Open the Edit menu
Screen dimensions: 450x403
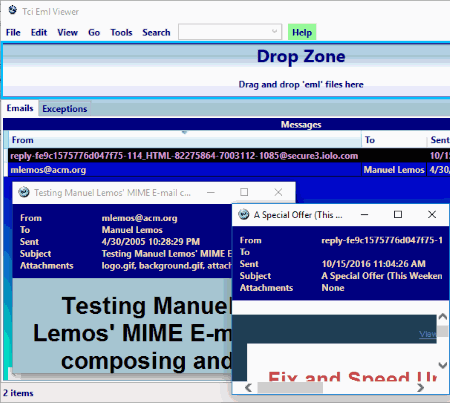(x=39, y=33)
